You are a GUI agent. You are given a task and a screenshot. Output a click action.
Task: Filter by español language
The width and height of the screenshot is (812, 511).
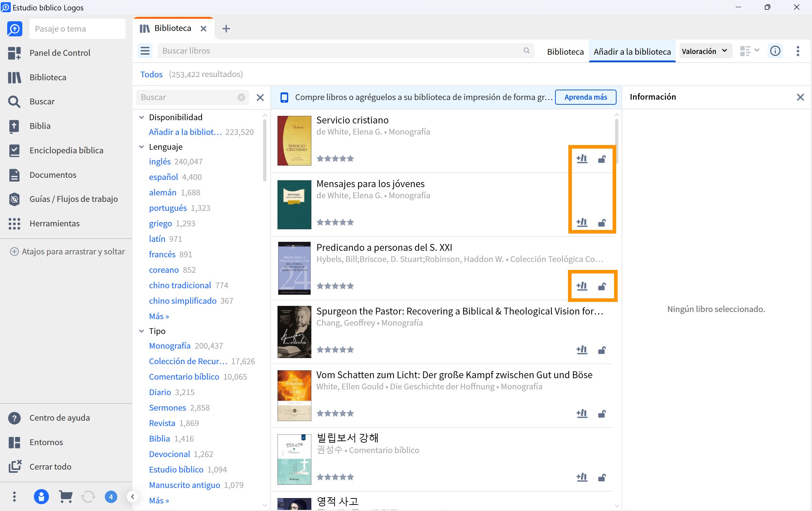(163, 177)
